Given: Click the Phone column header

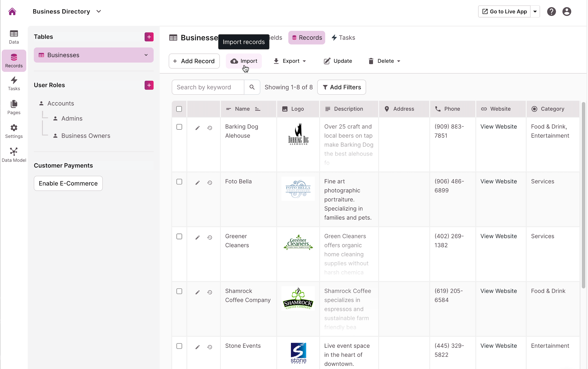Looking at the screenshot, I should pos(453,109).
